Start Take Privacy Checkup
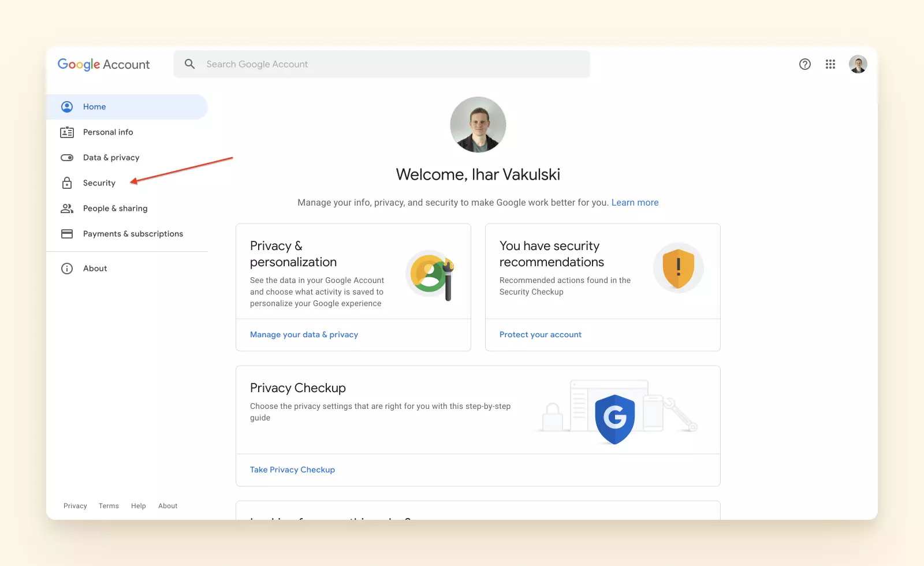Viewport: 924px width, 566px height. (x=292, y=470)
